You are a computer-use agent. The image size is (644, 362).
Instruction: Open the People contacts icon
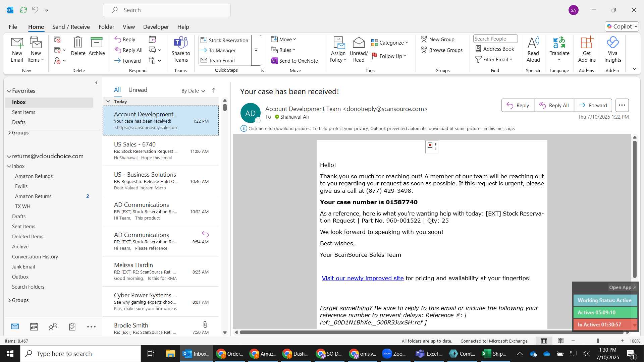pyautogui.click(x=53, y=326)
